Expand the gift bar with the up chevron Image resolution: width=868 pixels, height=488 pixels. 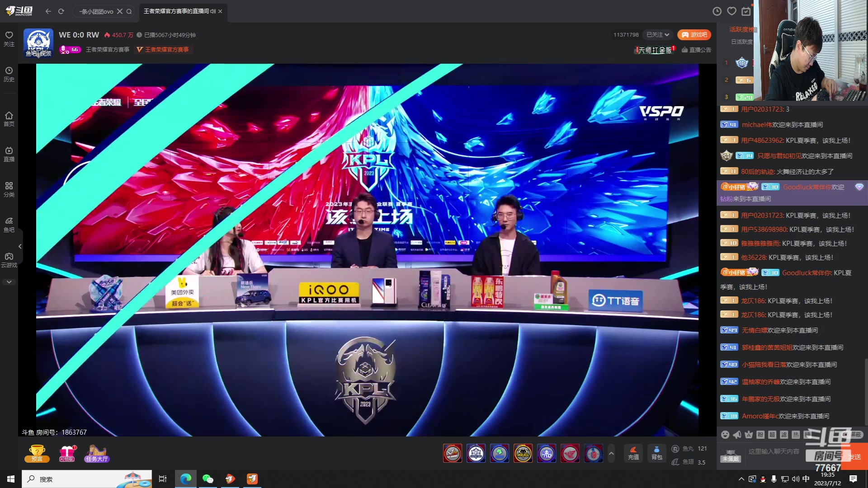click(x=611, y=453)
